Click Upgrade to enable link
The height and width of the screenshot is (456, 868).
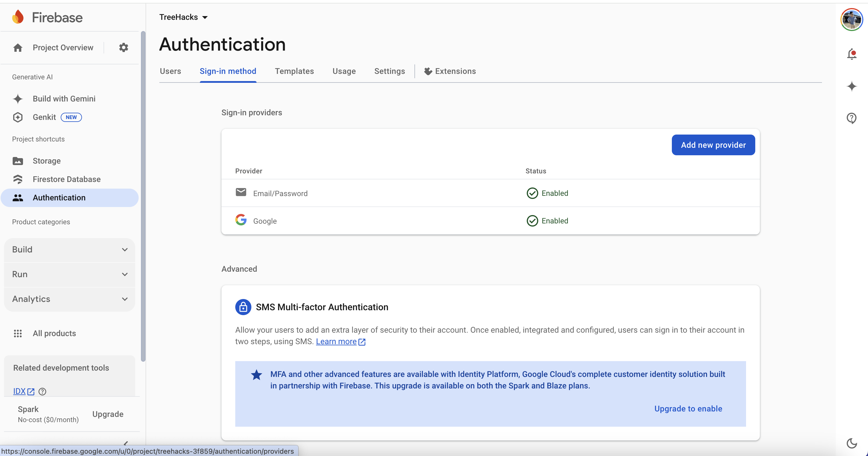[x=688, y=409]
